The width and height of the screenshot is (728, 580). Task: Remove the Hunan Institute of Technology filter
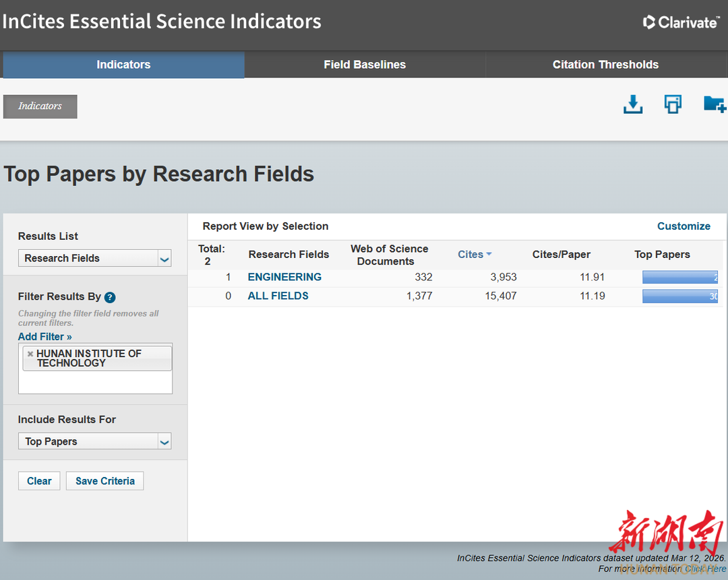click(x=30, y=354)
